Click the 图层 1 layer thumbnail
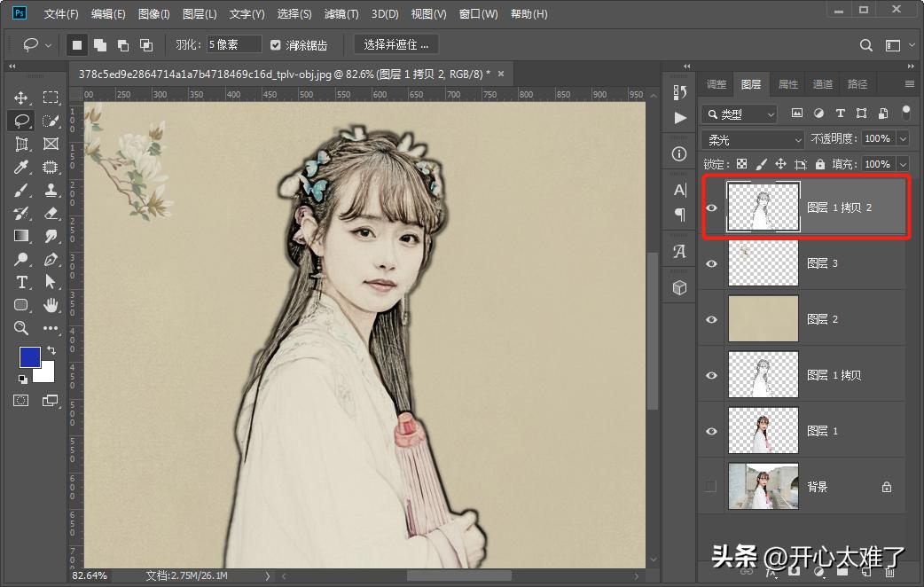 pos(762,430)
